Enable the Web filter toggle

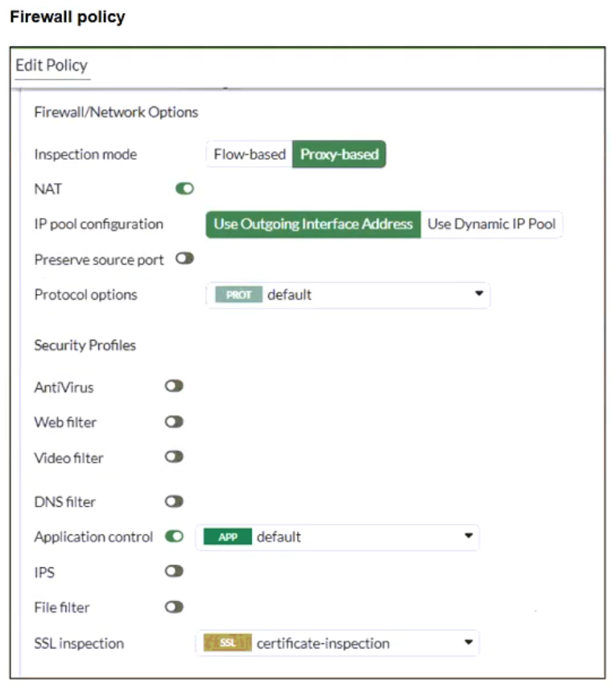(x=174, y=421)
